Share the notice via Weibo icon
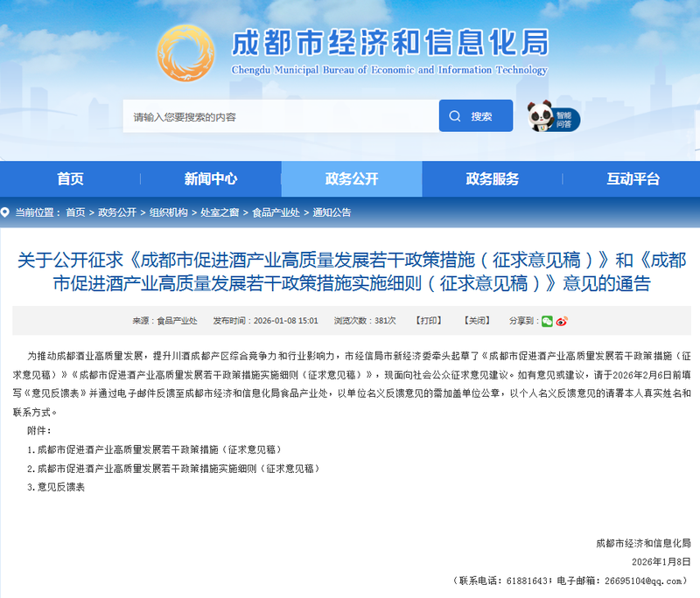The width and height of the screenshot is (700, 598). [562, 321]
